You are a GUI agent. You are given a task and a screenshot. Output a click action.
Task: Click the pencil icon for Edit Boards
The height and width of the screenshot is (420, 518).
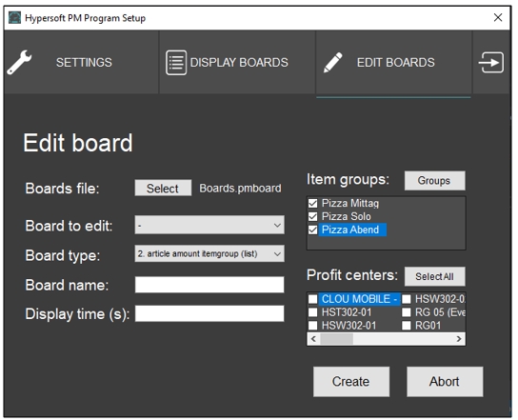coord(332,63)
